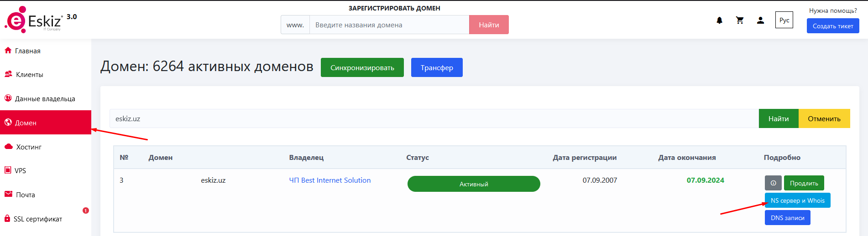Select Домен in the sidebar
Image resolution: width=868 pixels, height=236 pixels.
[x=26, y=123]
